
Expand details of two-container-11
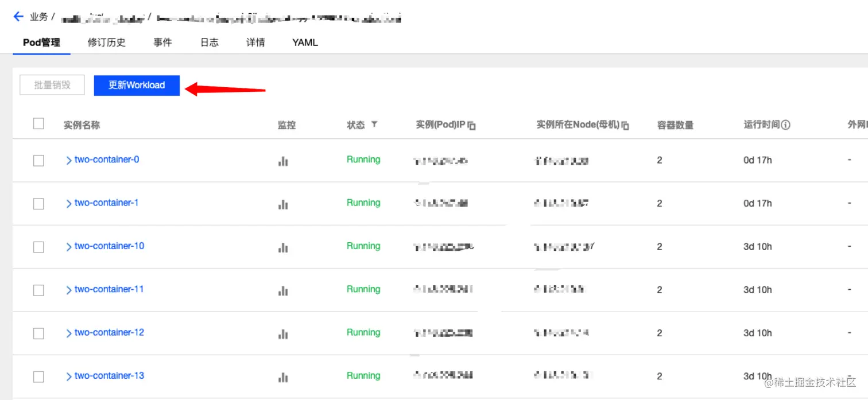pyautogui.click(x=68, y=290)
